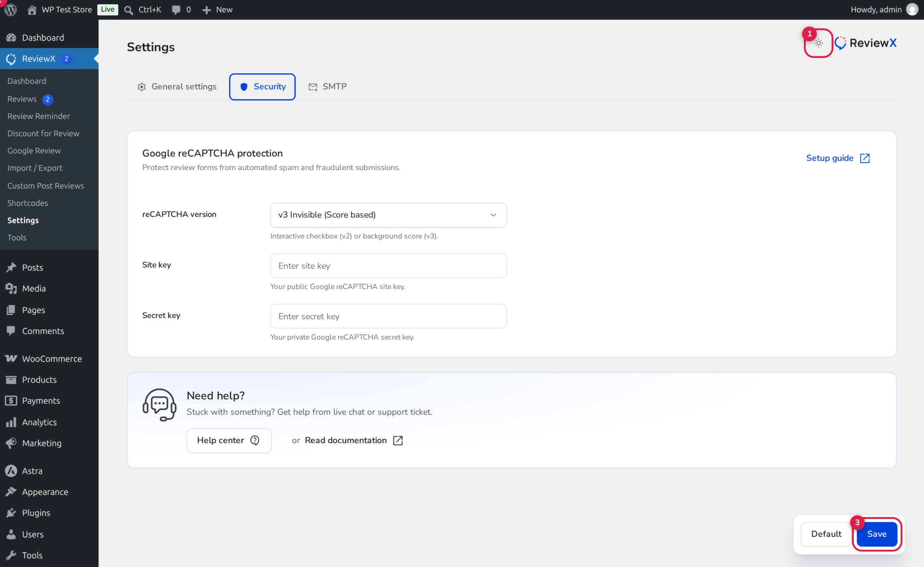Focus the Site key input field
The image size is (924, 567).
pos(388,265)
